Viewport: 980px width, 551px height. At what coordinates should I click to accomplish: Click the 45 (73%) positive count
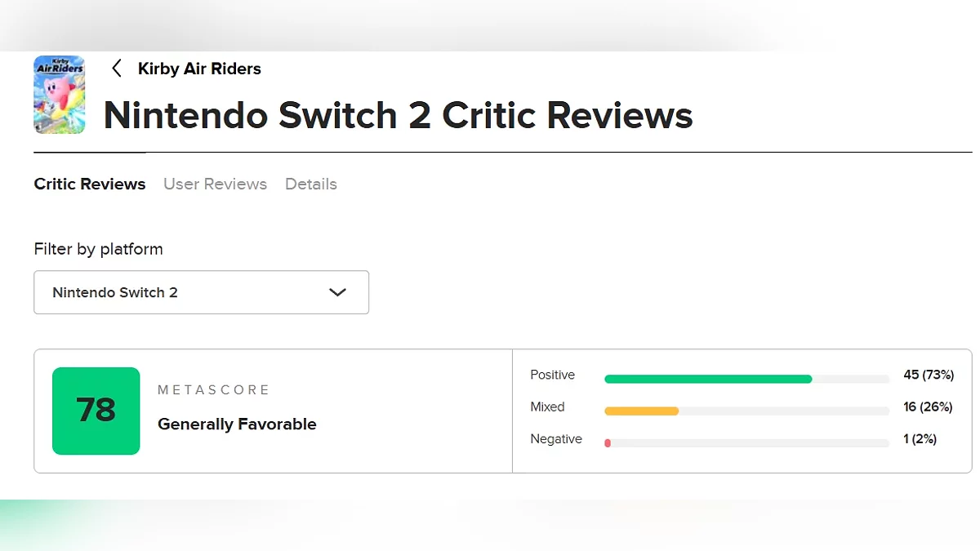click(928, 375)
